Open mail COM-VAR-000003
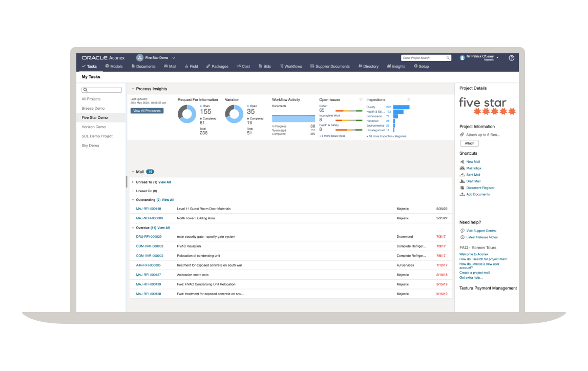Image resolution: width=588 pixels, height=371 pixels. coord(150,246)
